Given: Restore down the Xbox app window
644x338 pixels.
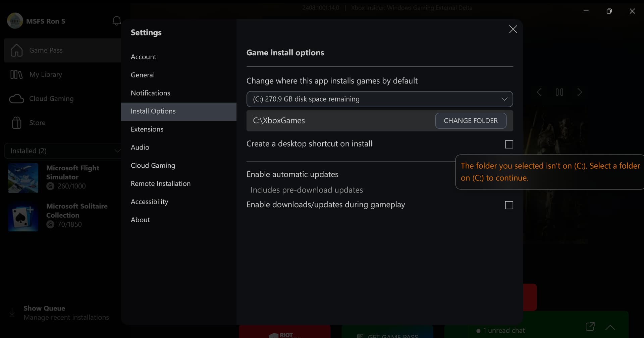Looking at the screenshot, I should 609,11.
